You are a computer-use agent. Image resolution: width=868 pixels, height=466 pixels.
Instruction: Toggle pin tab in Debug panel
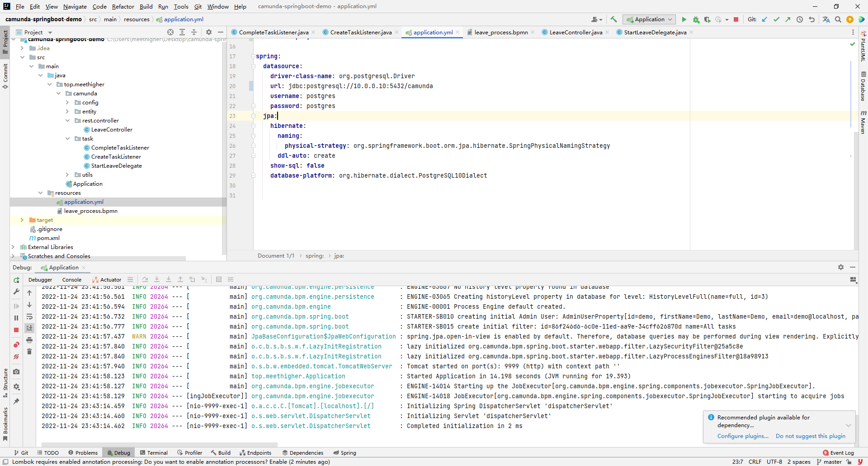tap(16, 401)
